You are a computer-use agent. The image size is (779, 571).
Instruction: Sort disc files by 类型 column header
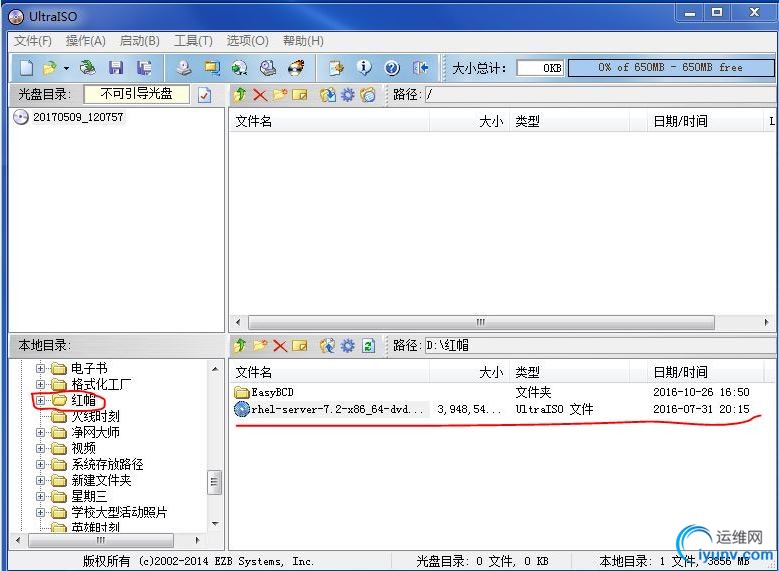click(x=569, y=121)
